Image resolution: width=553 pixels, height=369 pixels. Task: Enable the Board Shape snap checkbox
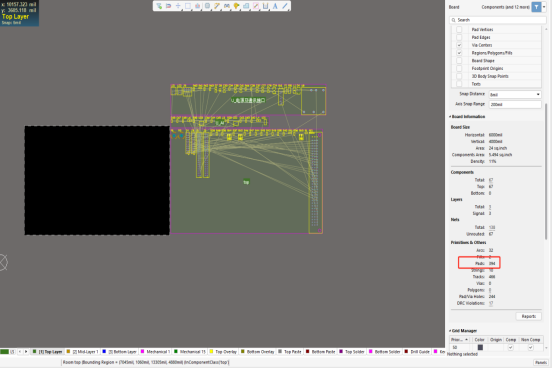pyautogui.click(x=459, y=61)
